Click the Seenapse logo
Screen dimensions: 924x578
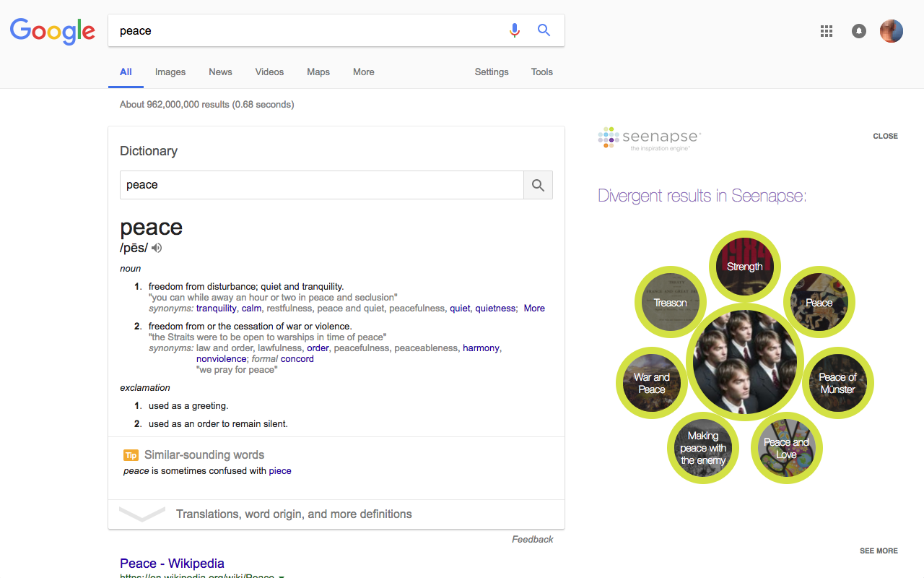pos(648,137)
